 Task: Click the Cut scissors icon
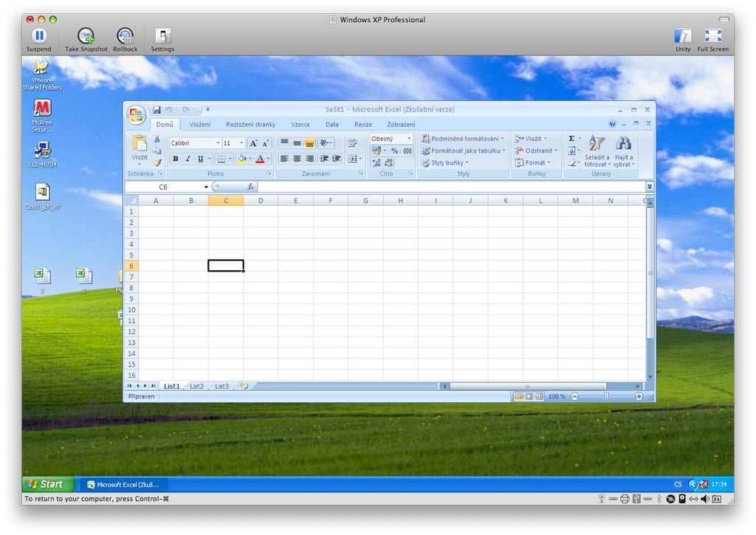pyautogui.click(x=157, y=139)
